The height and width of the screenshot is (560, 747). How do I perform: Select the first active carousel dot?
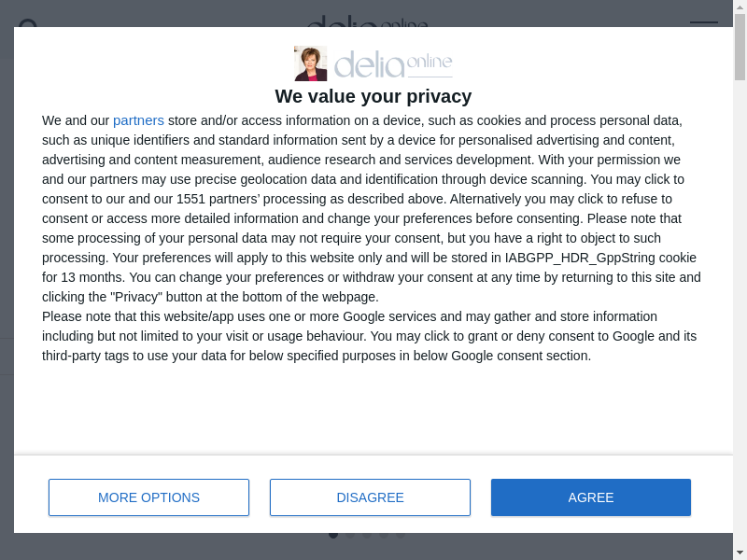point(333,535)
